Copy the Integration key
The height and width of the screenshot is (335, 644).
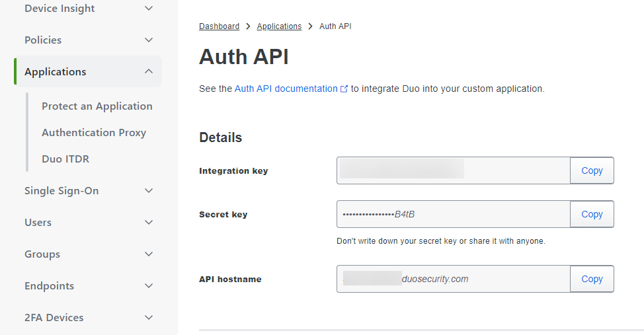(592, 170)
